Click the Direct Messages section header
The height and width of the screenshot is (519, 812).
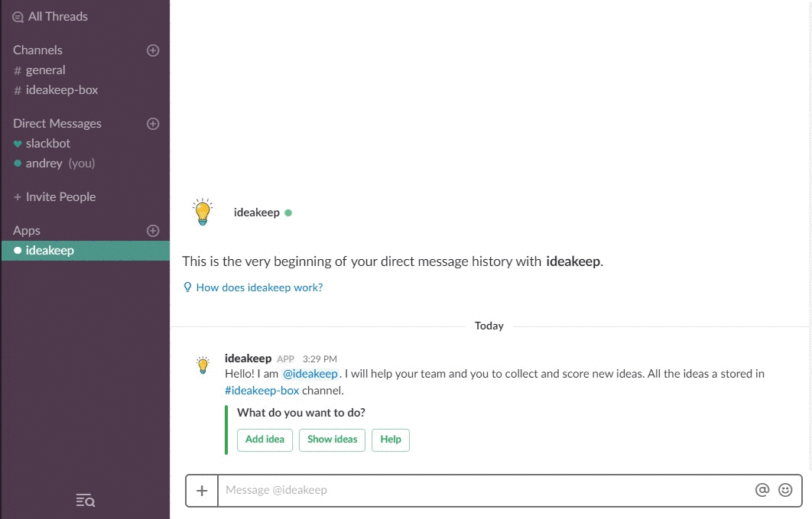pos(57,124)
